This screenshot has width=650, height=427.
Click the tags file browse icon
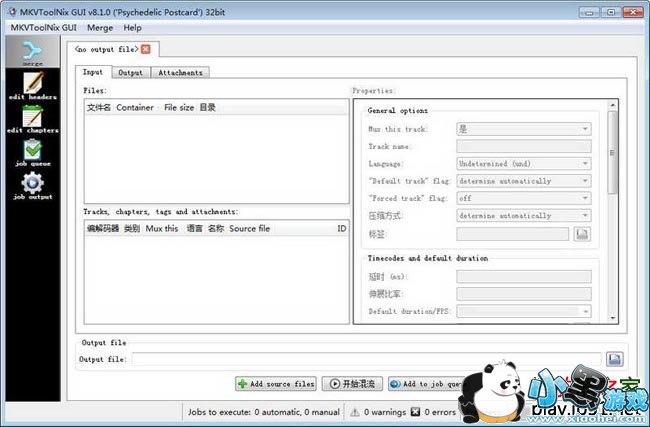[582, 234]
